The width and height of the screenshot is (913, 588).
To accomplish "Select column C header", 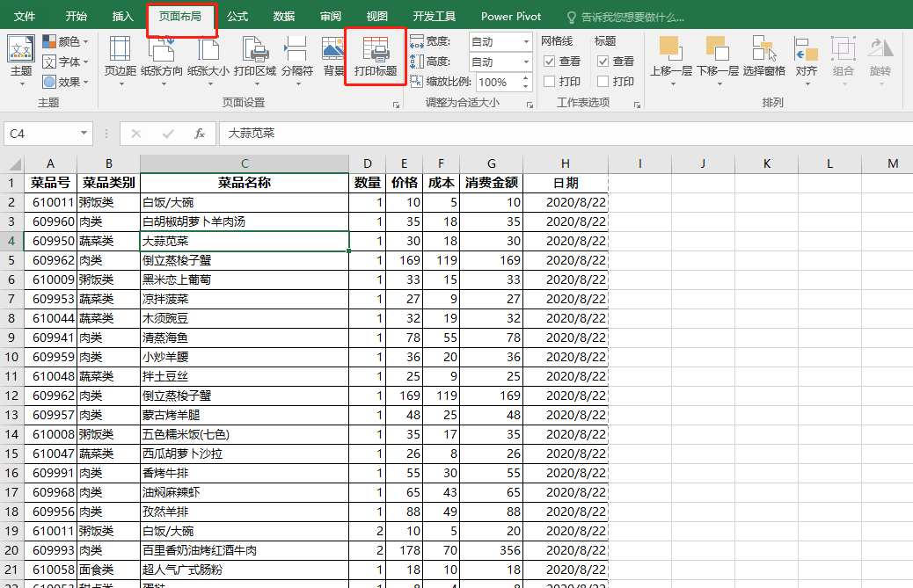I will tap(245, 163).
